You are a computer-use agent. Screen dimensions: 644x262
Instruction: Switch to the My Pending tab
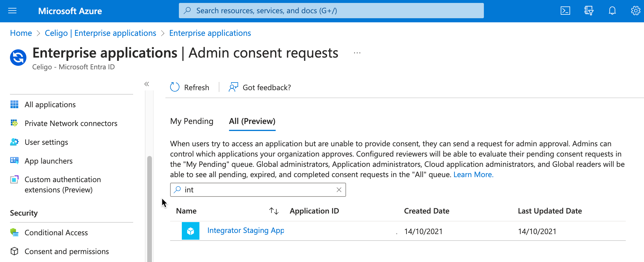[192, 121]
